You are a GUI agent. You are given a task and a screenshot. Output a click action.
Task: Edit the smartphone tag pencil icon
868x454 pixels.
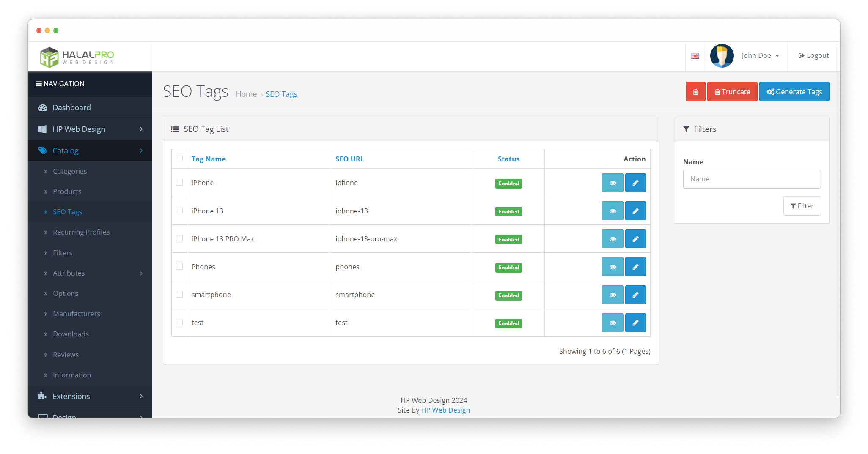tap(635, 295)
